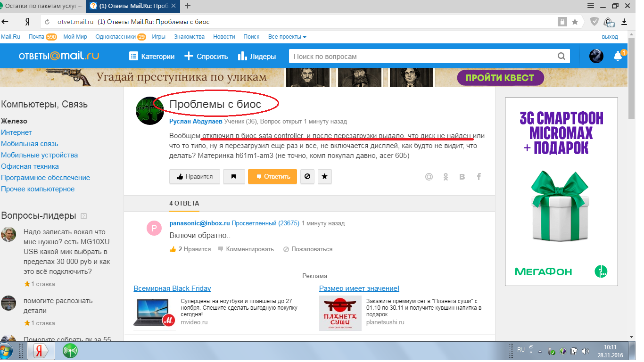Share question via VK icon

tap(462, 177)
